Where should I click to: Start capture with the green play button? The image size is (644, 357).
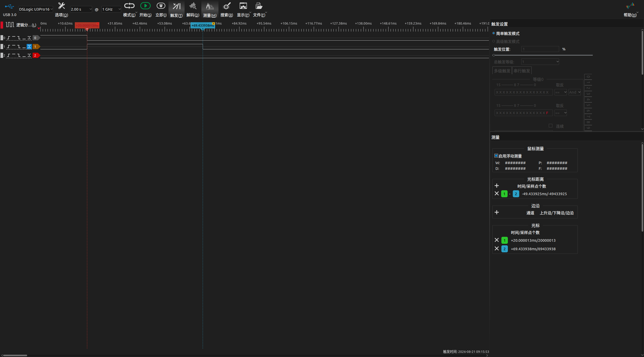click(x=145, y=6)
